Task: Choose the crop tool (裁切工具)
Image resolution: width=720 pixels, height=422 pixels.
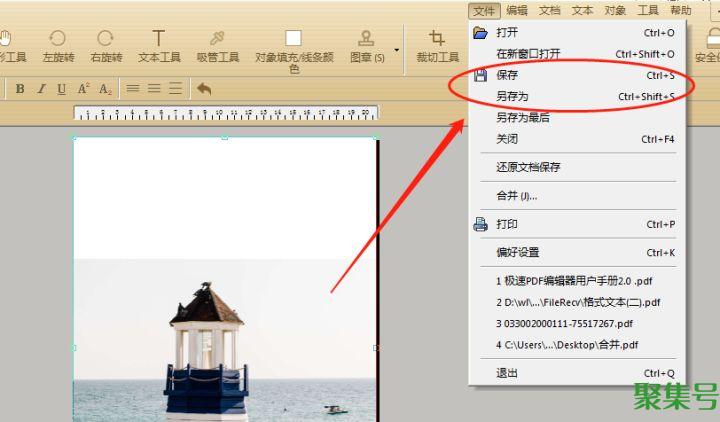Action: click(x=437, y=44)
